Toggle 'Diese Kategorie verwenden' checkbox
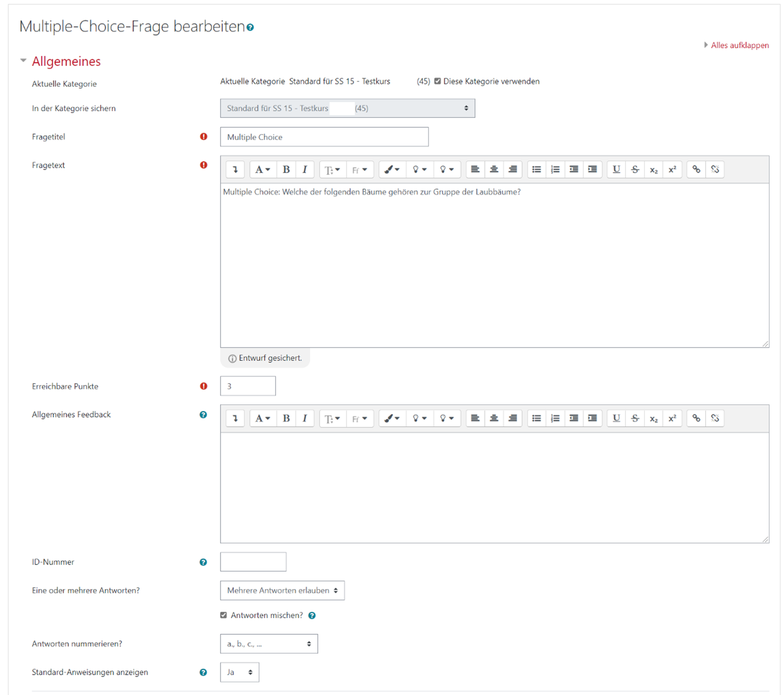Image resolution: width=784 pixels, height=695 pixels. pos(438,81)
